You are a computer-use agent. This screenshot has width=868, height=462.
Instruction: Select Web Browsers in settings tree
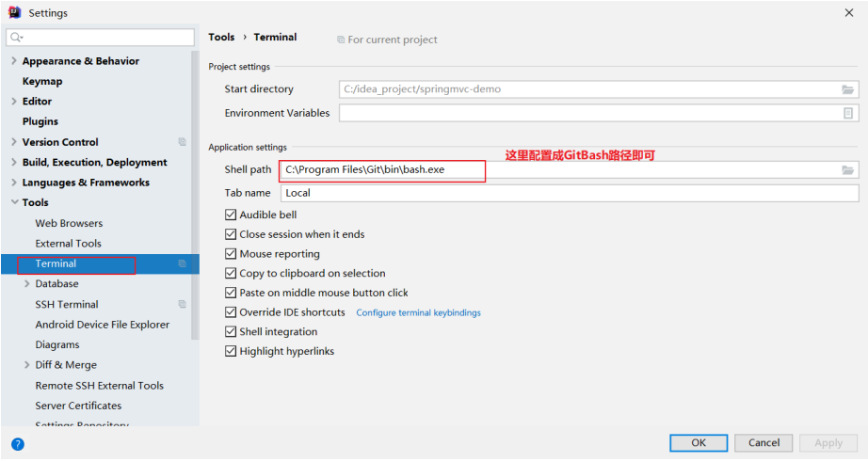[x=69, y=223]
